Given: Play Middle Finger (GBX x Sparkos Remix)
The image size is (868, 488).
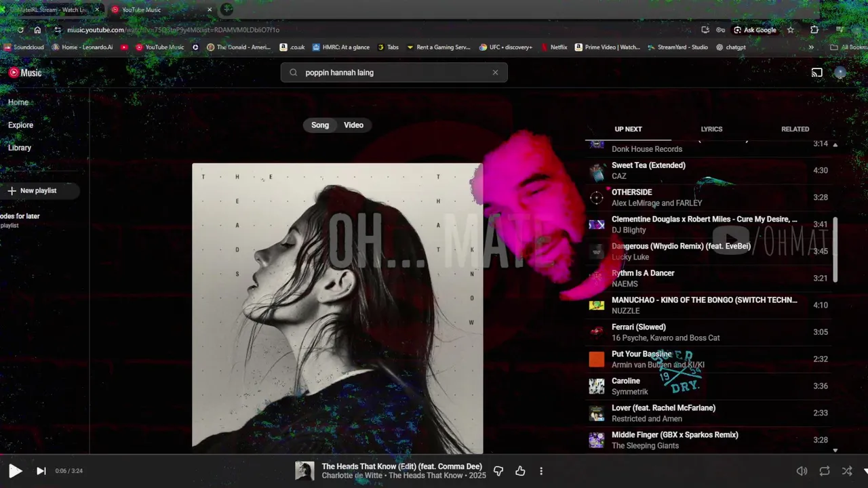Looking at the screenshot, I should 709,440.
